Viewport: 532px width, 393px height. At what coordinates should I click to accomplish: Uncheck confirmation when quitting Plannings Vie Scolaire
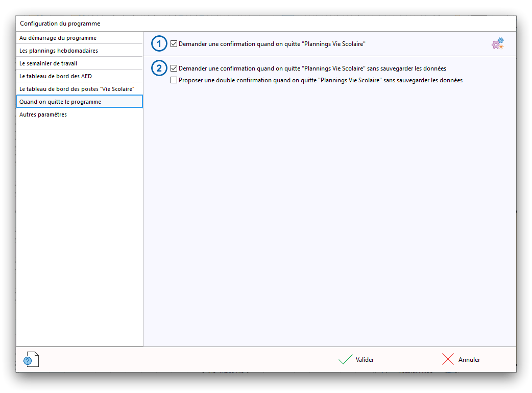174,44
